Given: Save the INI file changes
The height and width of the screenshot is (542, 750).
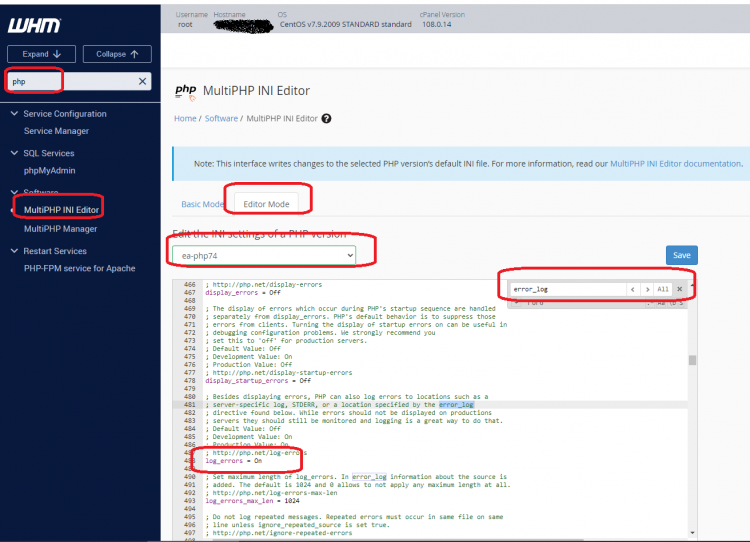Looking at the screenshot, I should click(x=681, y=255).
